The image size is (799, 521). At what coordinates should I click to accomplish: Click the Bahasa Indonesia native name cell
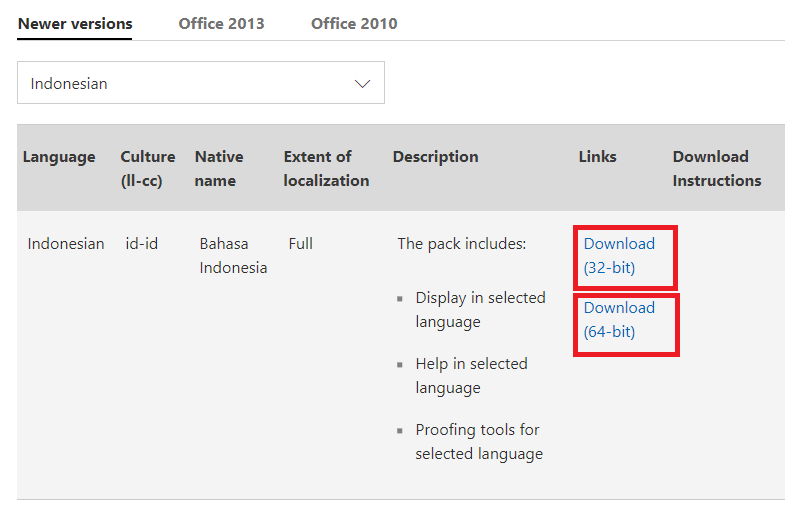click(233, 256)
